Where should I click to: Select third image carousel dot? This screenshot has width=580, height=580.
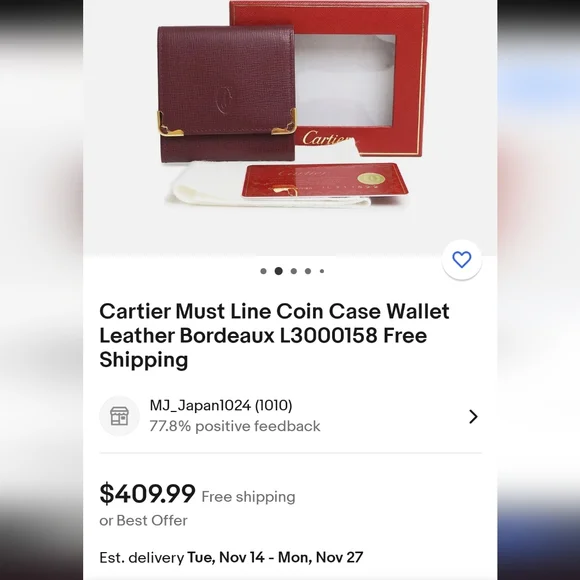click(294, 271)
